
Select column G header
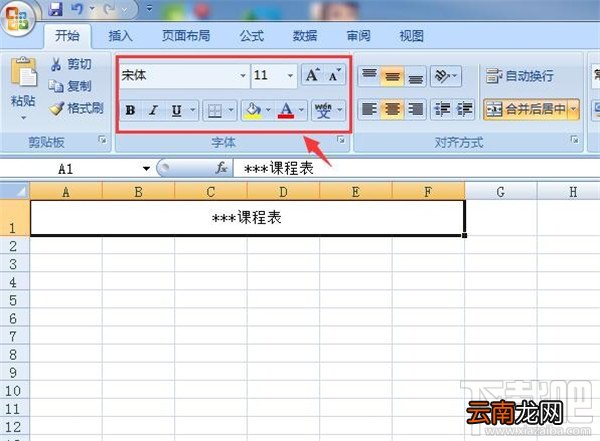[501, 191]
